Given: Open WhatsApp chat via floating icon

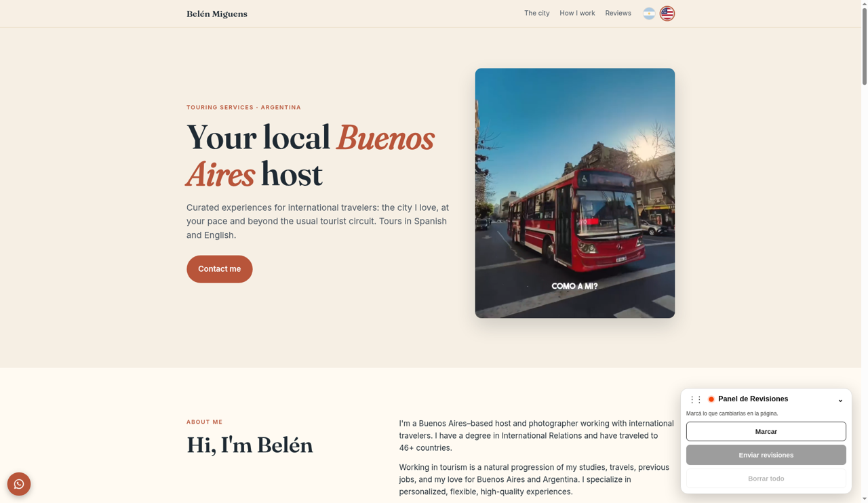Looking at the screenshot, I should [x=19, y=484].
